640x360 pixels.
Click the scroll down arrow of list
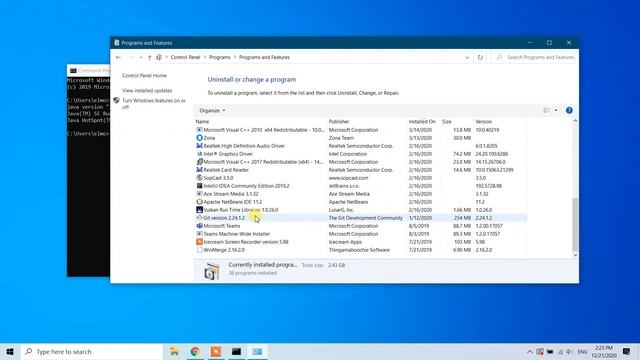point(575,255)
